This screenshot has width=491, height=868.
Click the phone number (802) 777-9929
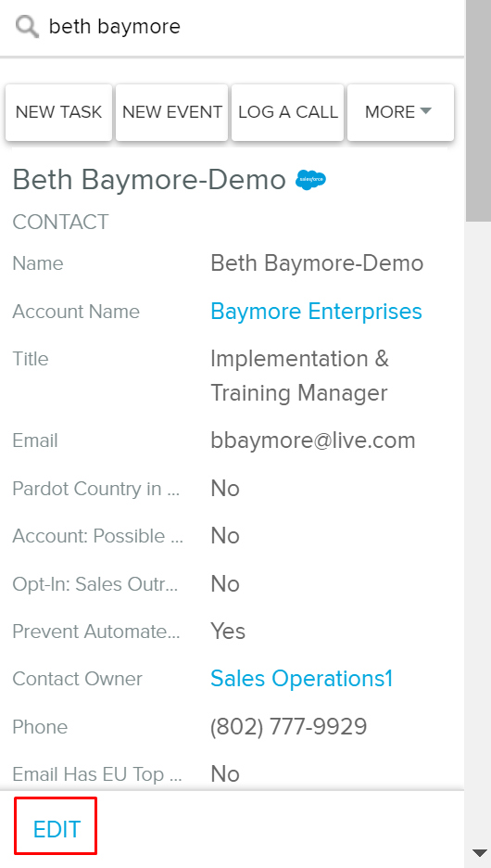289,726
